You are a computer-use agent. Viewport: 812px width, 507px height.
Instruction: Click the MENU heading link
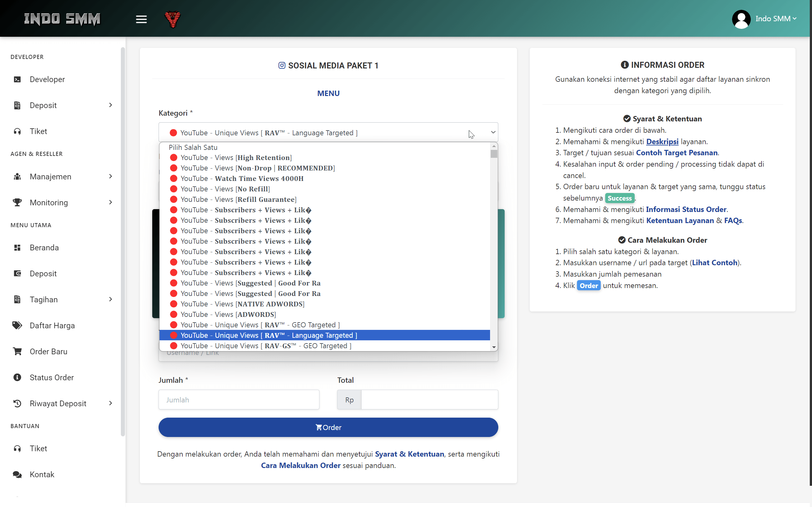click(328, 93)
